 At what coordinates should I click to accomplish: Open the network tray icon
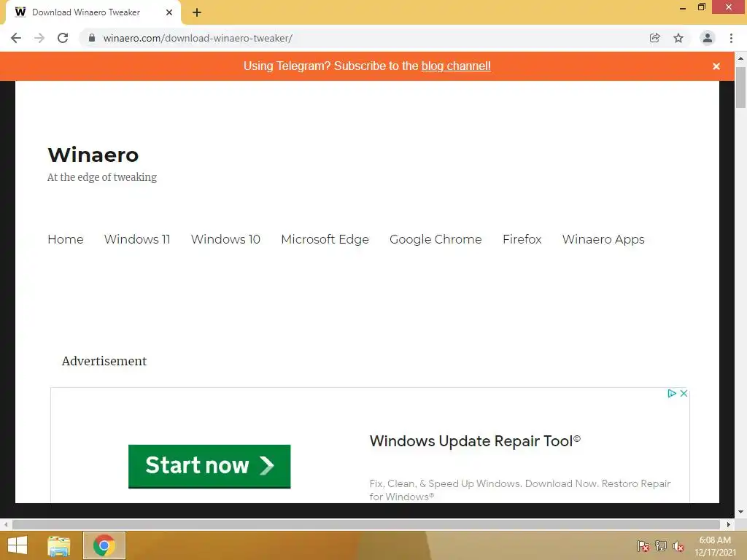click(x=661, y=546)
